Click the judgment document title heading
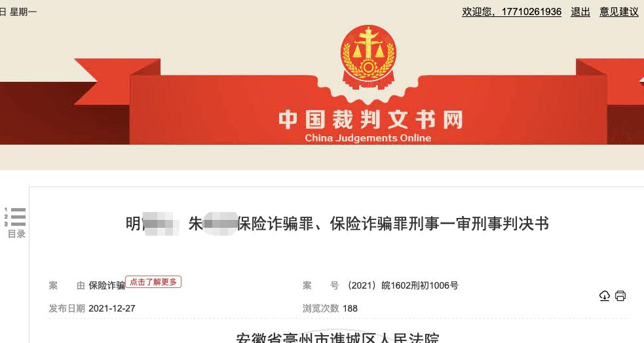The width and height of the screenshot is (644, 343). click(x=337, y=224)
